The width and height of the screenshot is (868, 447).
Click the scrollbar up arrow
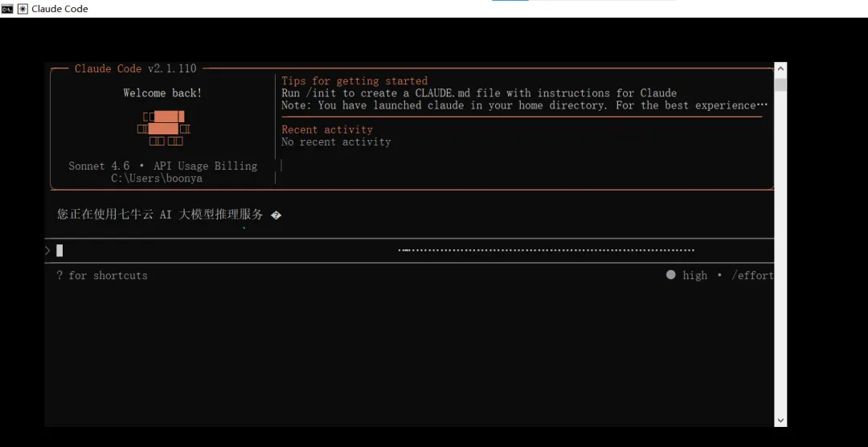coord(780,68)
